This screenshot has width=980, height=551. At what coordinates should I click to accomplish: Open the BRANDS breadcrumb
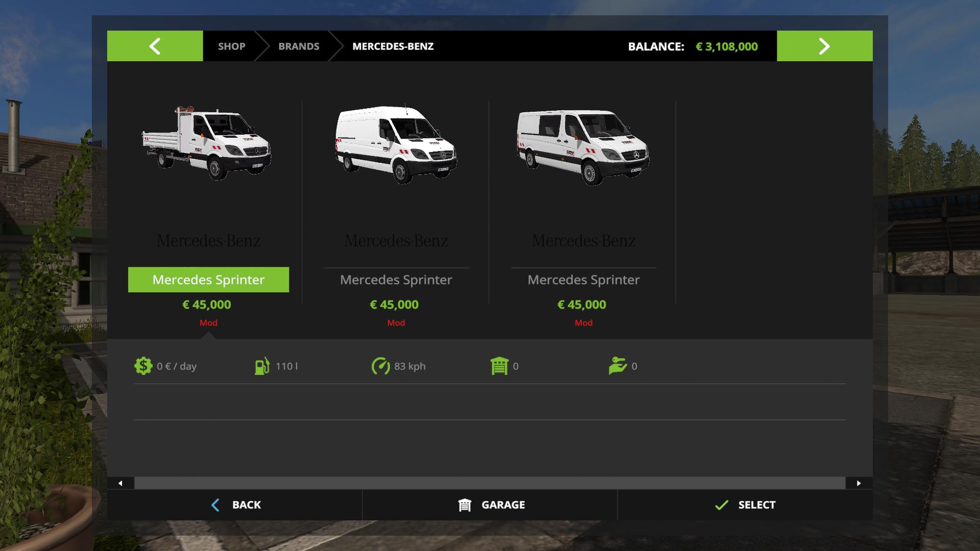tap(299, 46)
